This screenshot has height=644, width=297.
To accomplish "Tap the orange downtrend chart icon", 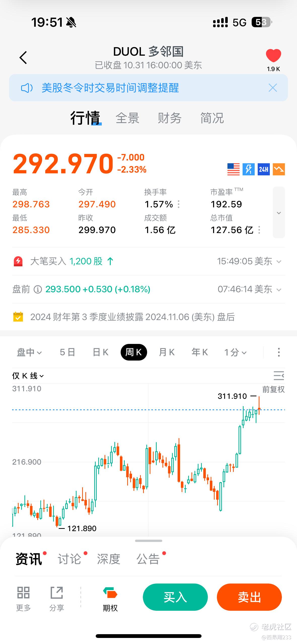I will pyautogui.click(x=279, y=169).
